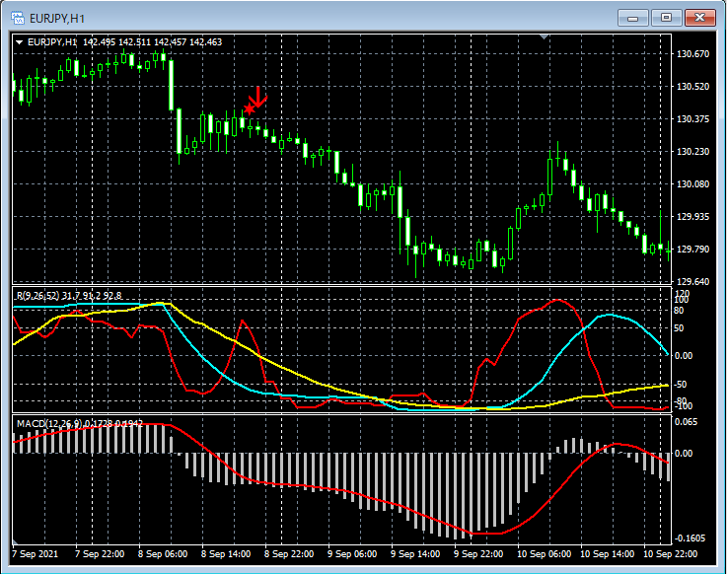Image resolution: width=728 pixels, height=574 pixels.
Task: Click the OHLC values 142.495 142.511 text
Action: pos(117,42)
